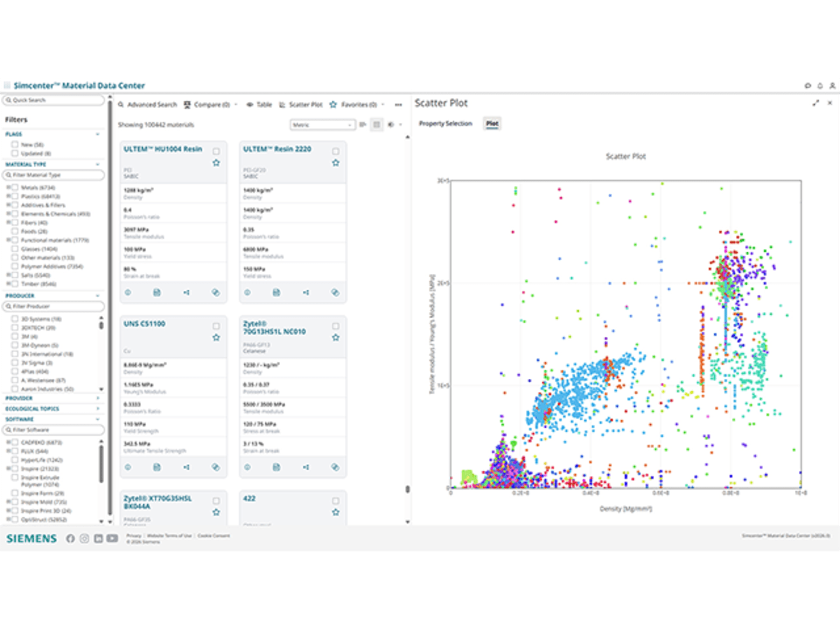Click datasheet icon on UNS C51100 card
Screen dimensions: 840x630
click(x=157, y=467)
